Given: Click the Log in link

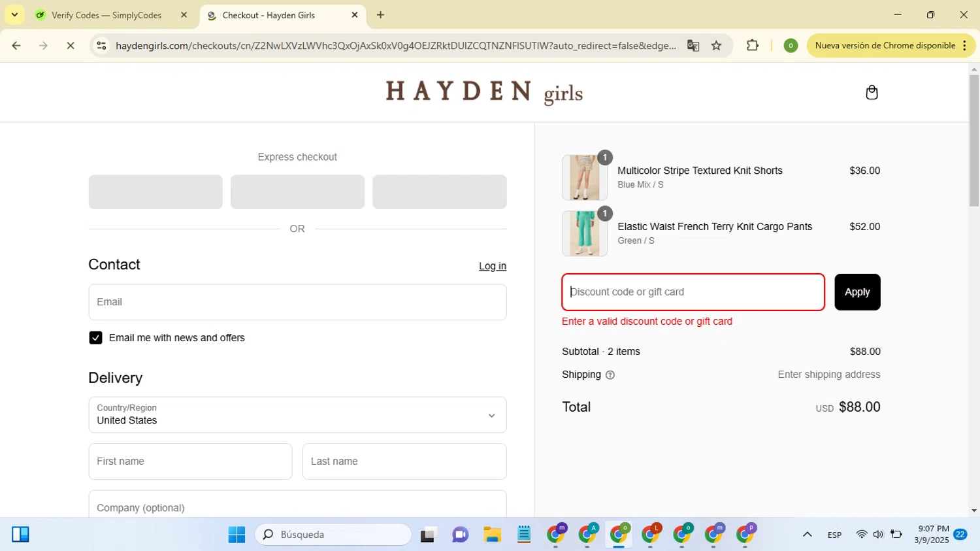Looking at the screenshot, I should click(x=493, y=266).
